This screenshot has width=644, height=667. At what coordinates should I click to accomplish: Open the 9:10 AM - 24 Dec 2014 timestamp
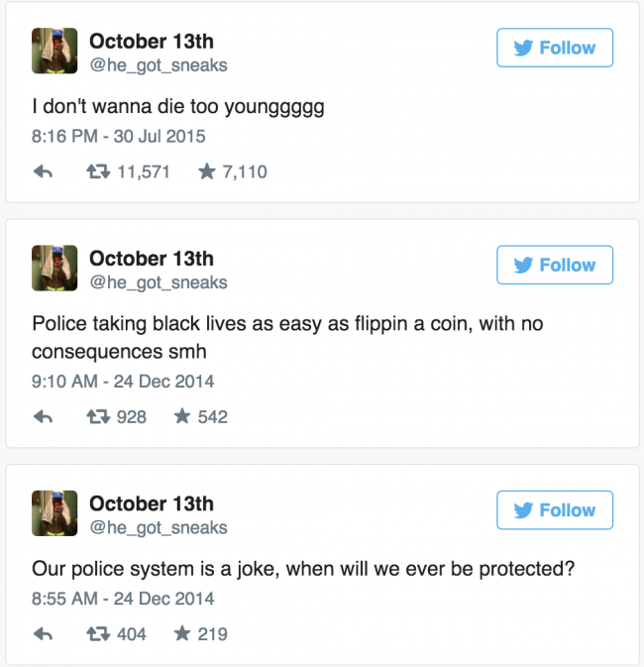[123, 382]
